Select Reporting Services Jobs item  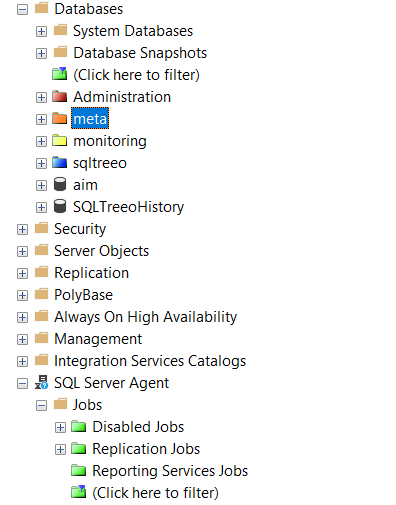[170, 471]
